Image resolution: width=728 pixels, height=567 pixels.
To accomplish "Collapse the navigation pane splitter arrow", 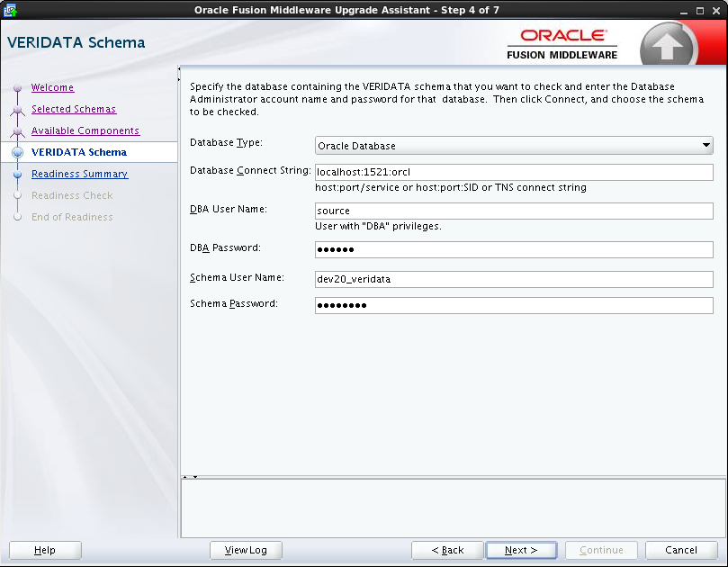I will pos(179,68).
